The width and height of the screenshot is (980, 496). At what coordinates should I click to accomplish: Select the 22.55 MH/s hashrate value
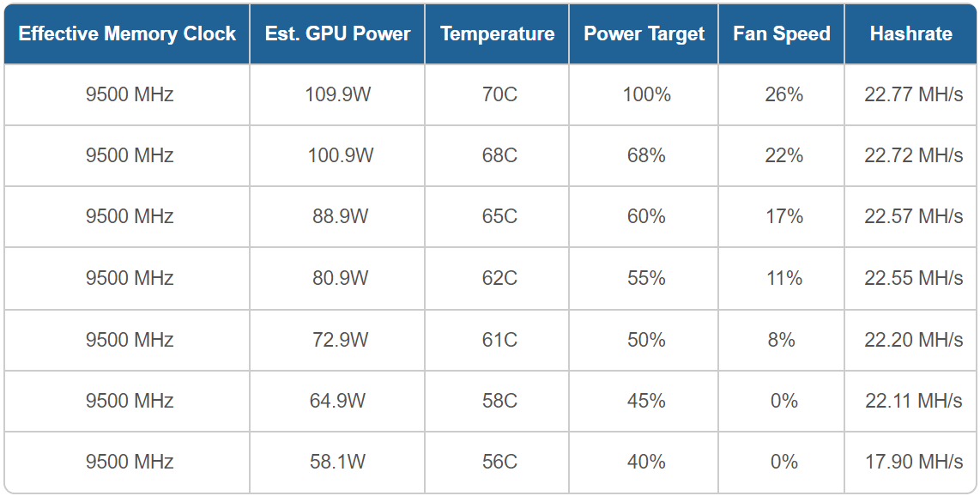pyautogui.click(x=914, y=278)
